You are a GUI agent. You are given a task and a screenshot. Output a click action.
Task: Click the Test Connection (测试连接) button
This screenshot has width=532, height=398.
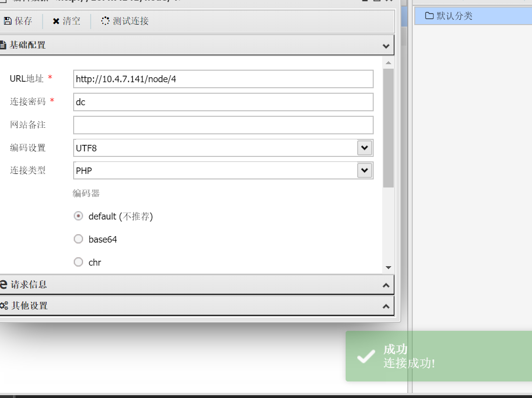pyautogui.click(x=125, y=21)
